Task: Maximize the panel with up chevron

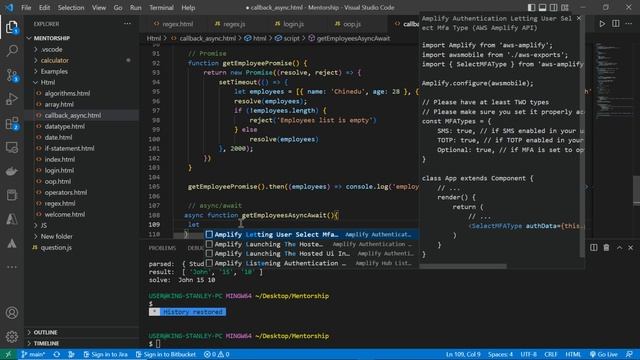Action: pyautogui.click(x=619, y=248)
